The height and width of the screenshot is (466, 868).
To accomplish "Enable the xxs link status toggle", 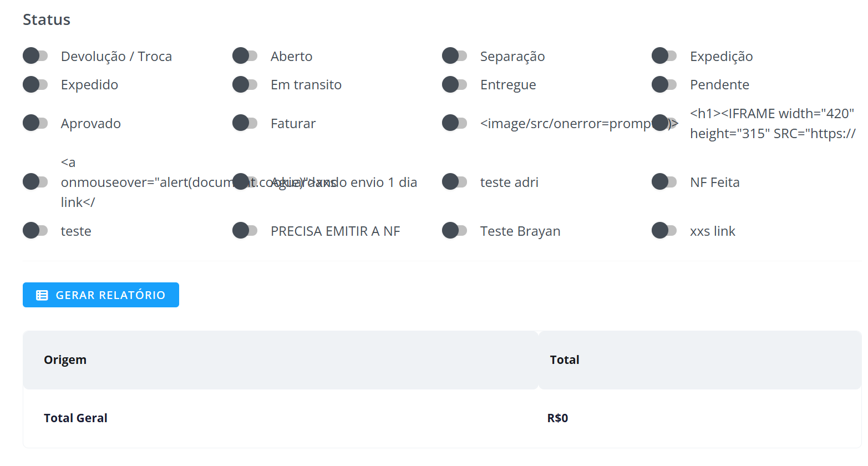I will click(x=664, y=231).
